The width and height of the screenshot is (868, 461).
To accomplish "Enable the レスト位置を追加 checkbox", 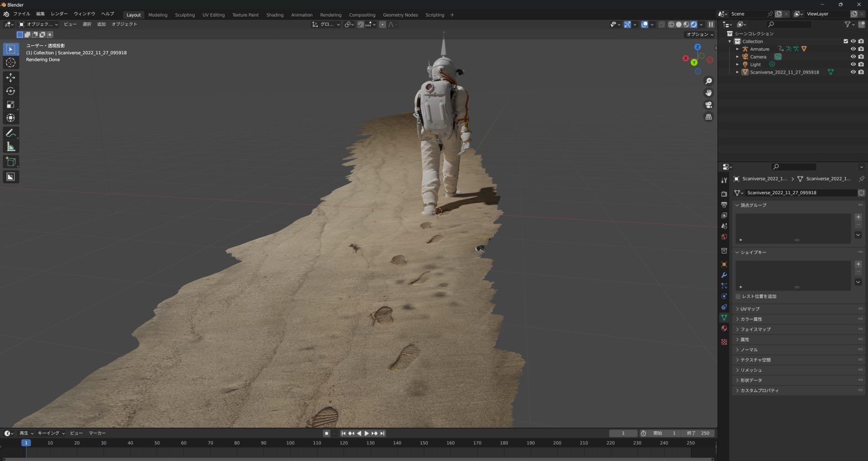I will [739, 297].
